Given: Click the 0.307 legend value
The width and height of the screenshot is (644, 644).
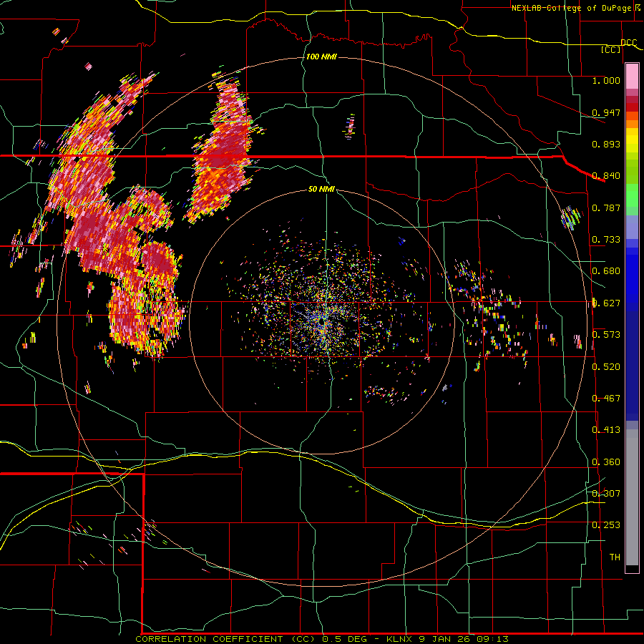Looking at the screenshot, I should click(x=606, y=494).
